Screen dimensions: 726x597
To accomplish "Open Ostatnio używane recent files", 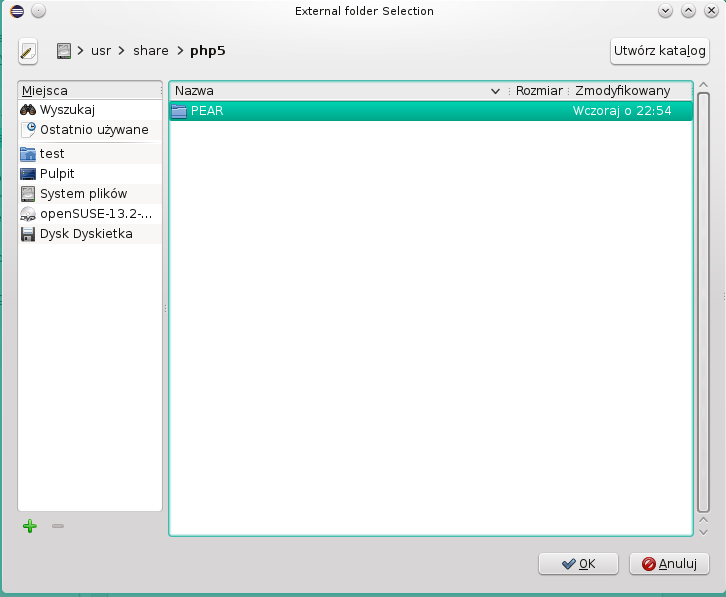I will point(93,129).
